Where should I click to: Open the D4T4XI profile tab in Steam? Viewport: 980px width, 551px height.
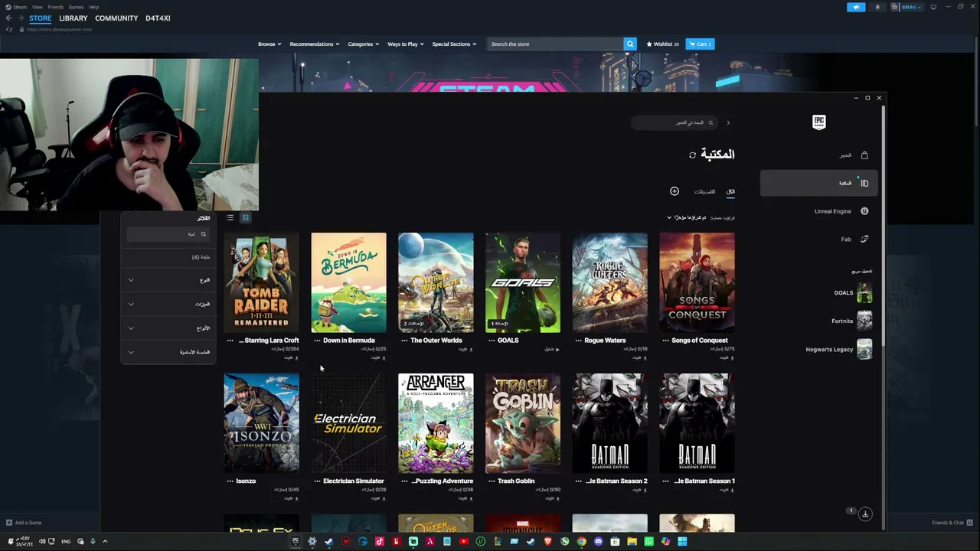tap(158, 18)
